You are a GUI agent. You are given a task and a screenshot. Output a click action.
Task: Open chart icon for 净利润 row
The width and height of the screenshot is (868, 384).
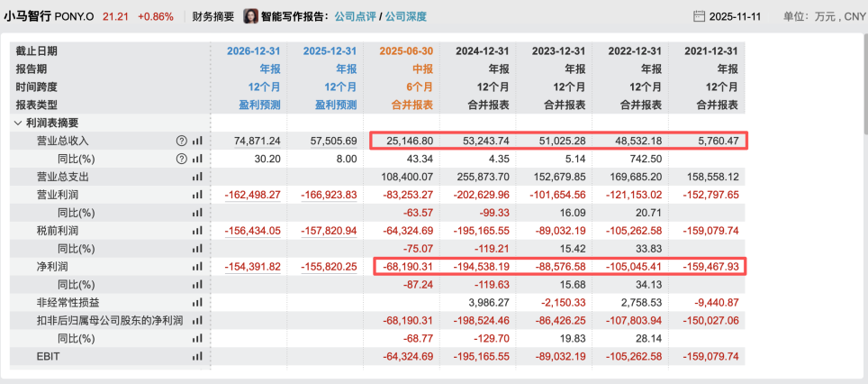tap(197, 267)
